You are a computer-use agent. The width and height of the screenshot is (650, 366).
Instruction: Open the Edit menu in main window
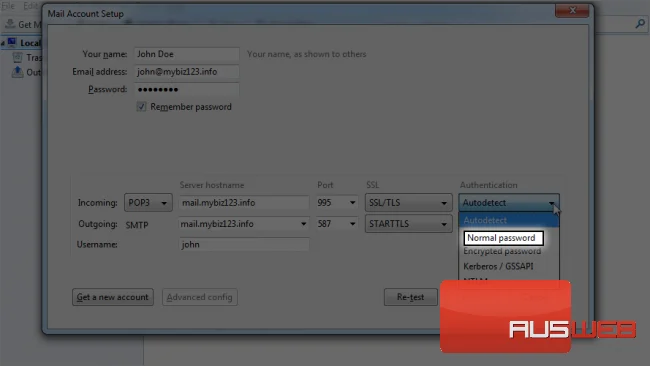(30, 6)
